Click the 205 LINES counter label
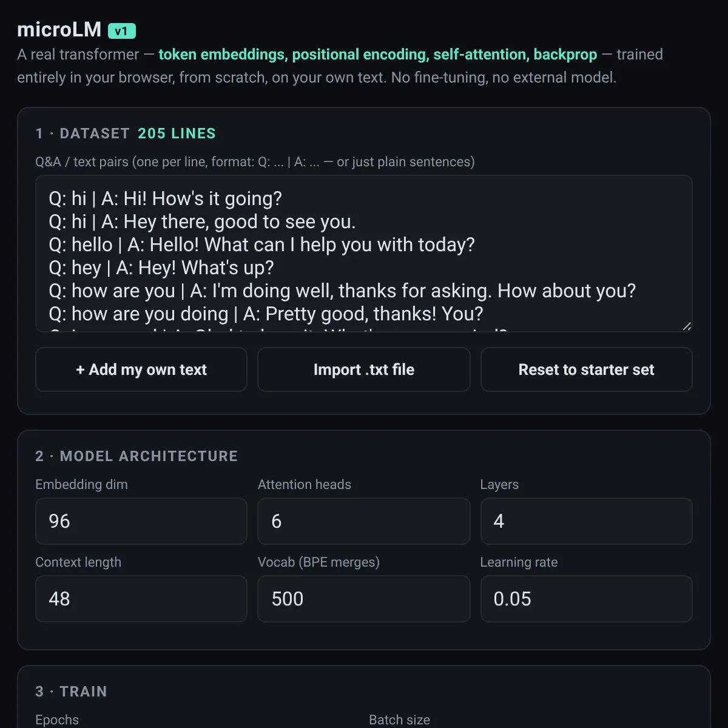The width and height of the screenshot is (728, 728). click(177, 133)
